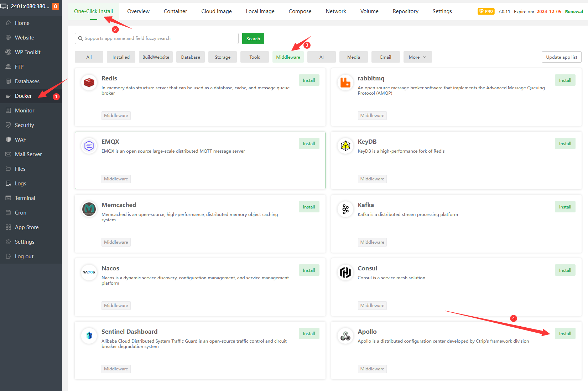Click the FTP sidebar icon
588x391 pixels.
[x=8, y=67]
